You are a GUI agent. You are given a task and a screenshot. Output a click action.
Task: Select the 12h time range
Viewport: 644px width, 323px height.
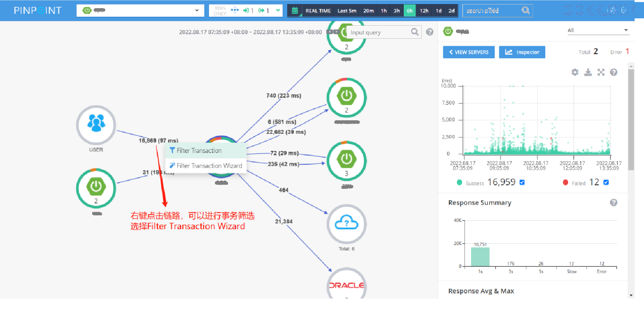pos(424,11)
